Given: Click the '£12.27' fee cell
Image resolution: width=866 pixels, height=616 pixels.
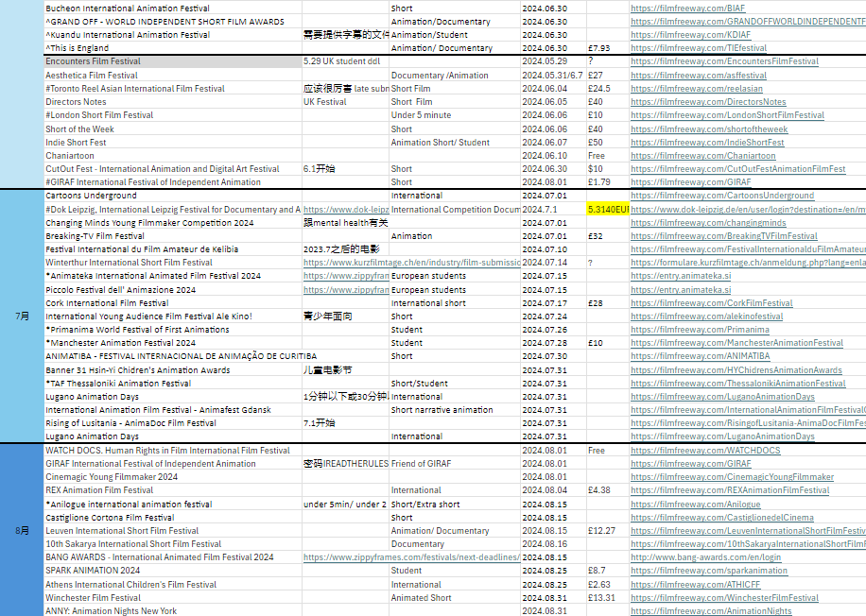Looking at the screenshot, I should tap(608, 531).
